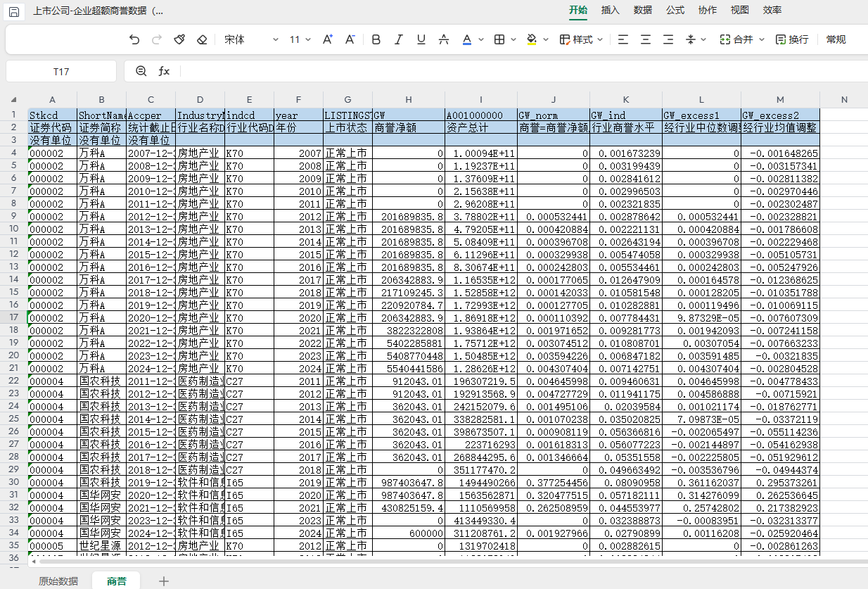Select the GW_norm header cell
The image size is (868, 589).
553,115
